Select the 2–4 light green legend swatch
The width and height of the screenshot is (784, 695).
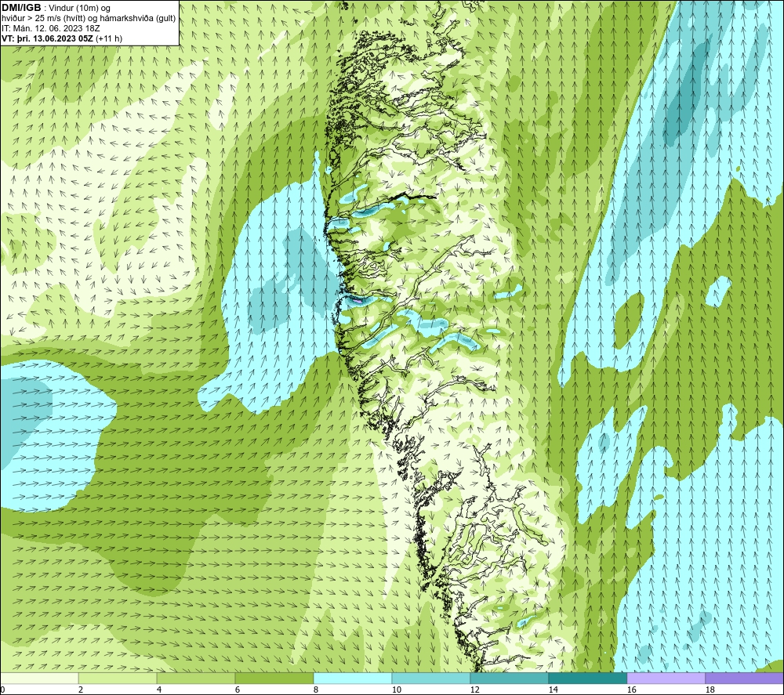(118, 678)
